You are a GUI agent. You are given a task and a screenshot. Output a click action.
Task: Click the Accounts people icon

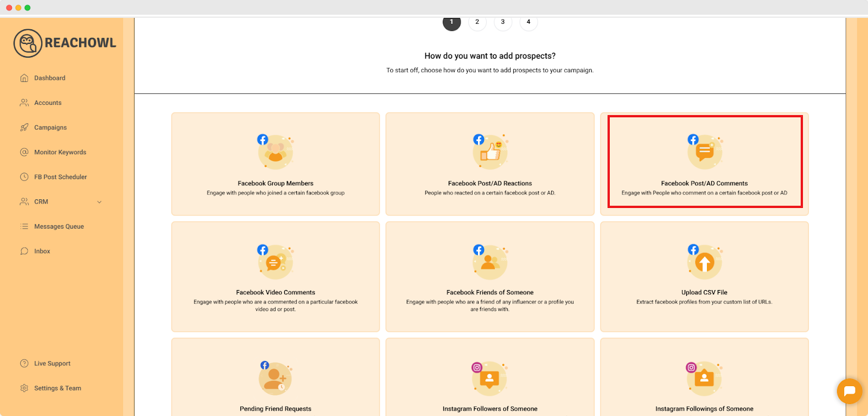[24, 103]
